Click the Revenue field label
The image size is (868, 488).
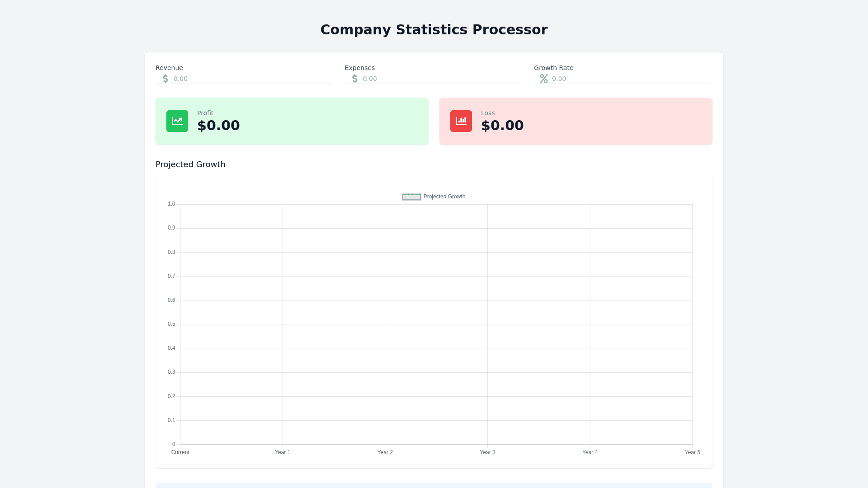[169, 68]
